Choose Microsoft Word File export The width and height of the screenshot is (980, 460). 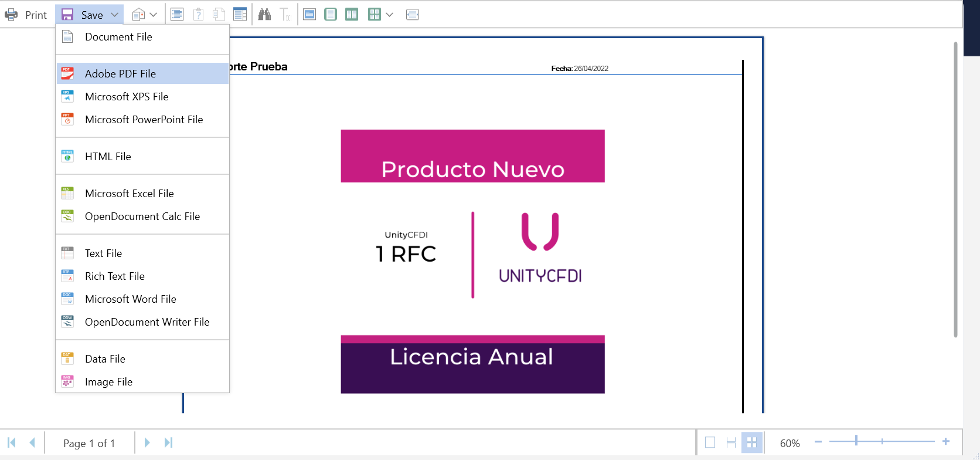pos(142,299)
